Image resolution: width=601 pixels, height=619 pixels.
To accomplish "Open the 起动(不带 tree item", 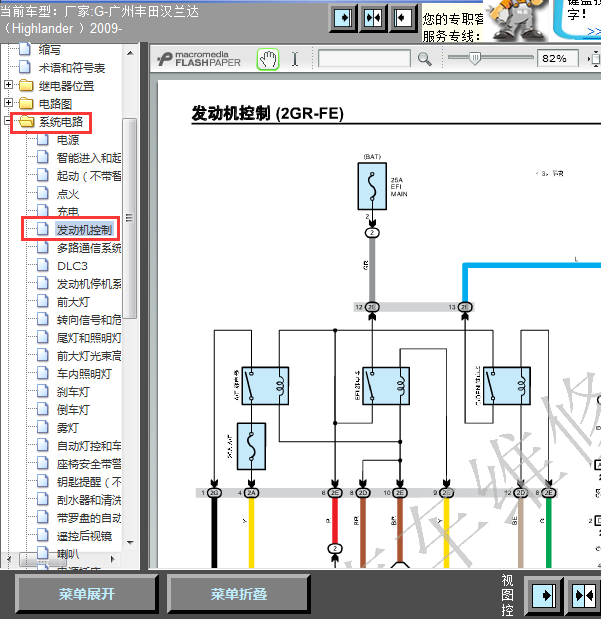I will [x=89, y=176].
